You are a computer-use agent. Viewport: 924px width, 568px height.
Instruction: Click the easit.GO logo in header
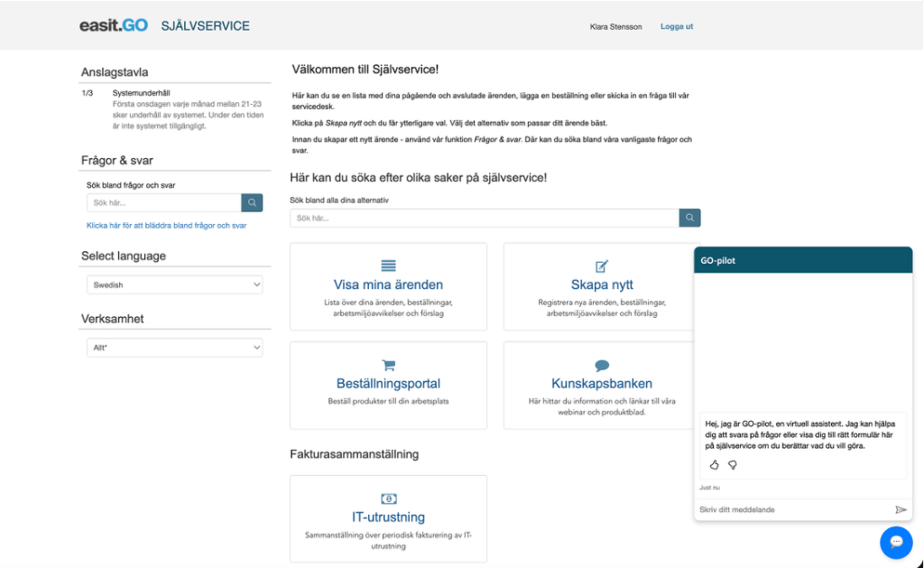point(114,25)
